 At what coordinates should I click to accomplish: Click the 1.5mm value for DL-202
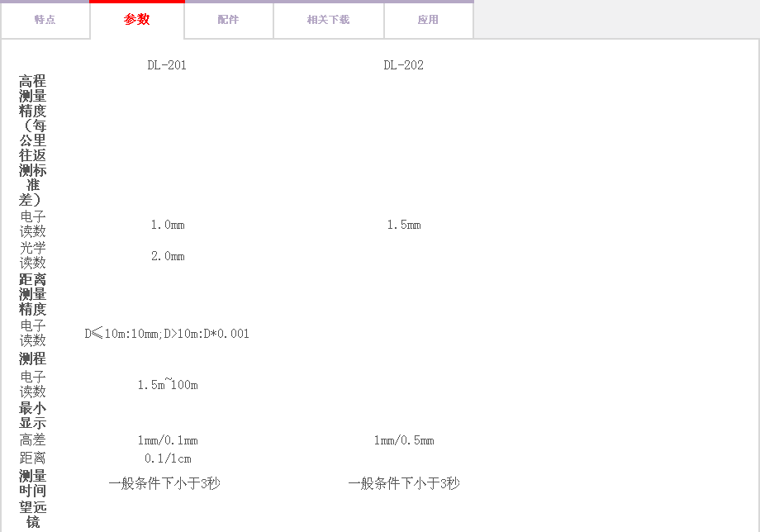tap(404, 225)
